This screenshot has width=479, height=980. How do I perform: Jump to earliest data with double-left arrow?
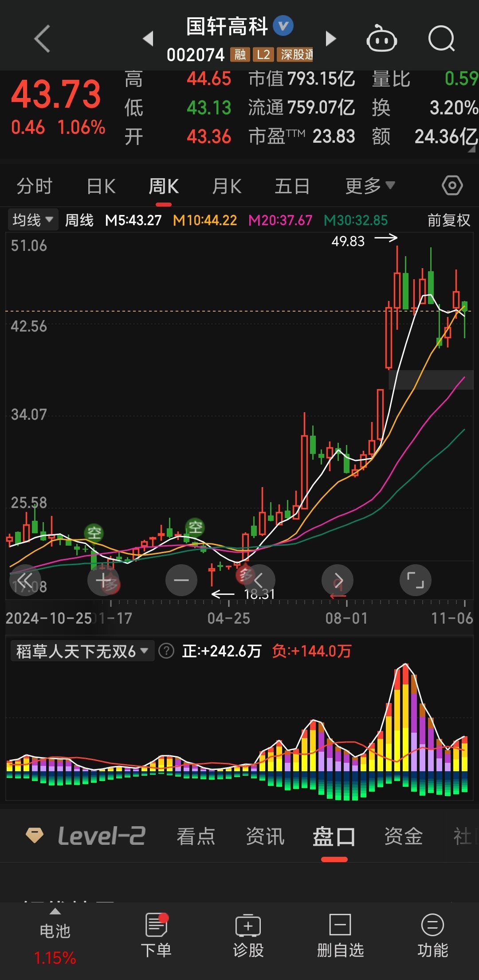point(25,580)
